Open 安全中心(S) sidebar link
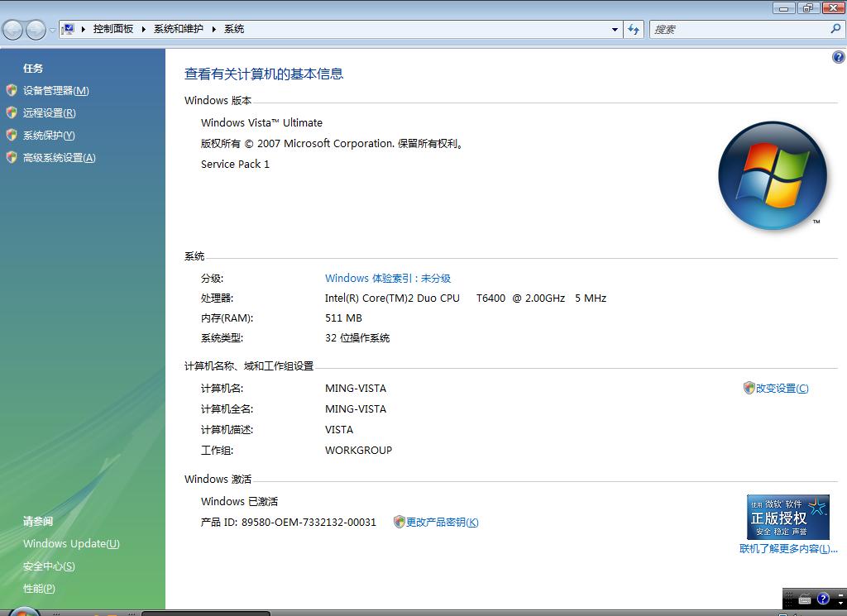The image size is (847, 616). [49, 566]
